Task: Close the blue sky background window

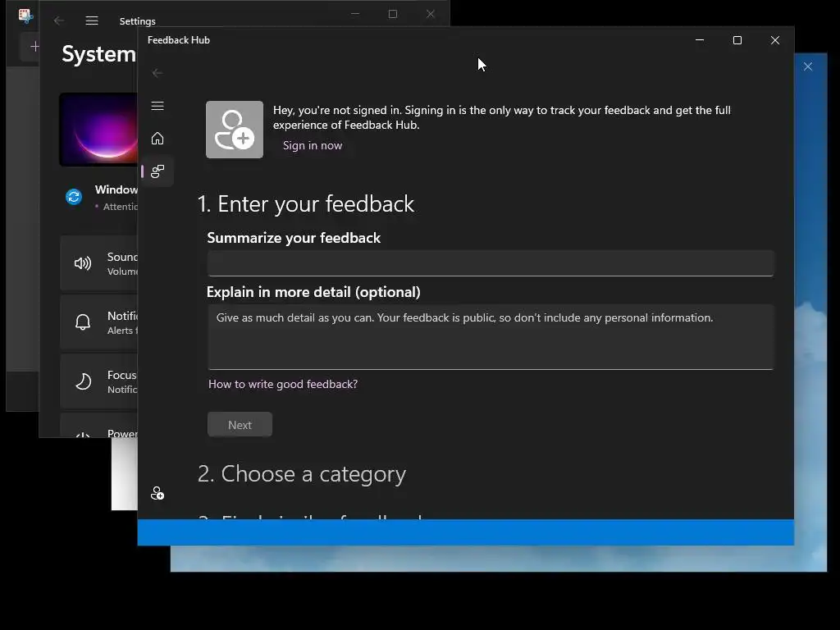Action: pos(808,66)
